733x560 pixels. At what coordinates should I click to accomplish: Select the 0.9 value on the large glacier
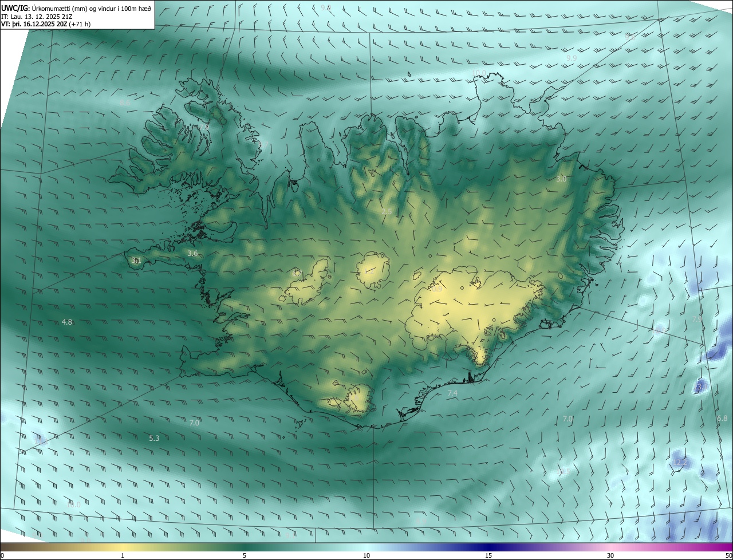click(x=437, y=289)
